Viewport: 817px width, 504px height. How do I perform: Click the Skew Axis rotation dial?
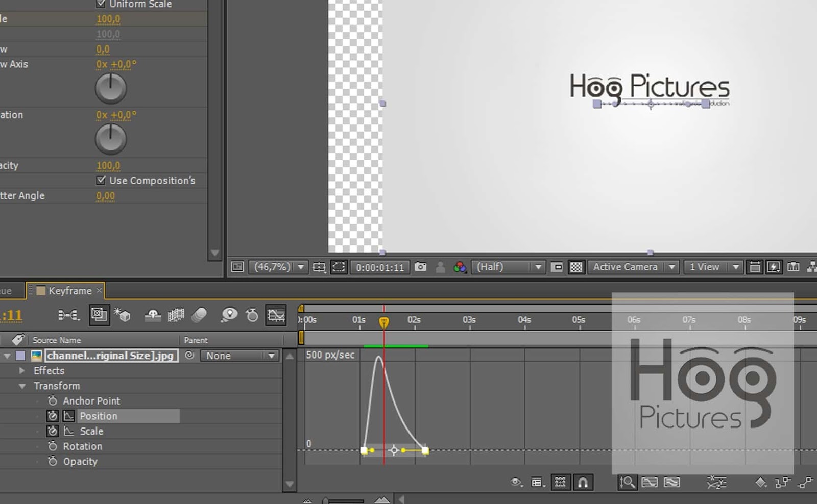110,88
